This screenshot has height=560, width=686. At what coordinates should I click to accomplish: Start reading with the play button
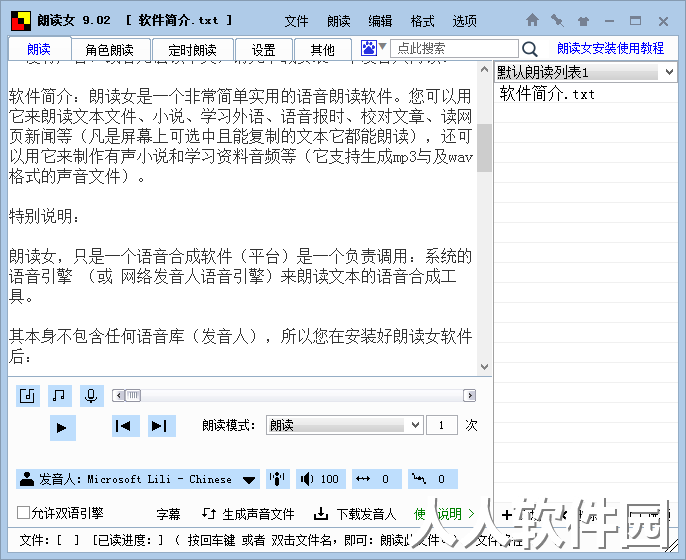coord(62,427)
